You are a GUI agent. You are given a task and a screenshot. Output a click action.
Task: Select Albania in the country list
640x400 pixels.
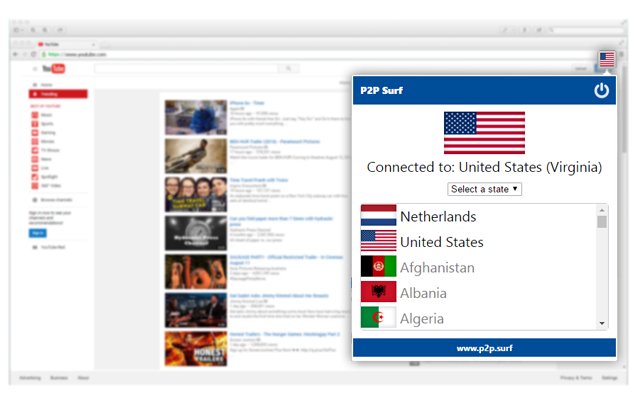(423, 293)
